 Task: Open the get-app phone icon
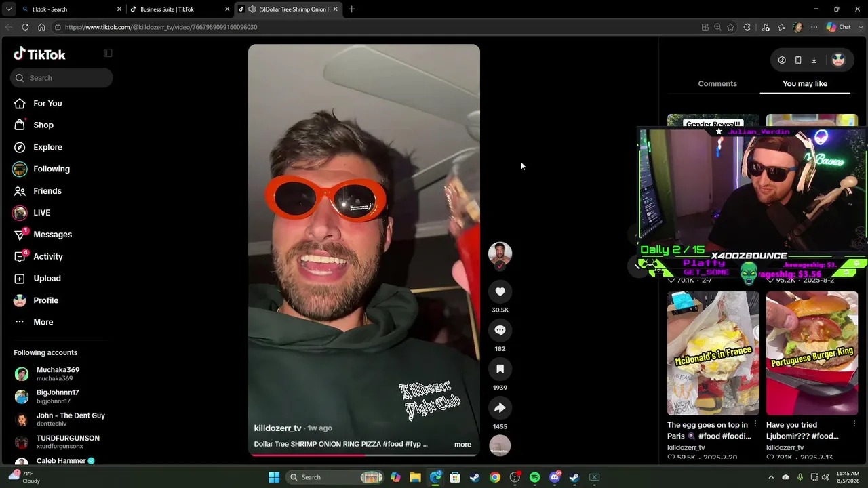pos(798,60)
